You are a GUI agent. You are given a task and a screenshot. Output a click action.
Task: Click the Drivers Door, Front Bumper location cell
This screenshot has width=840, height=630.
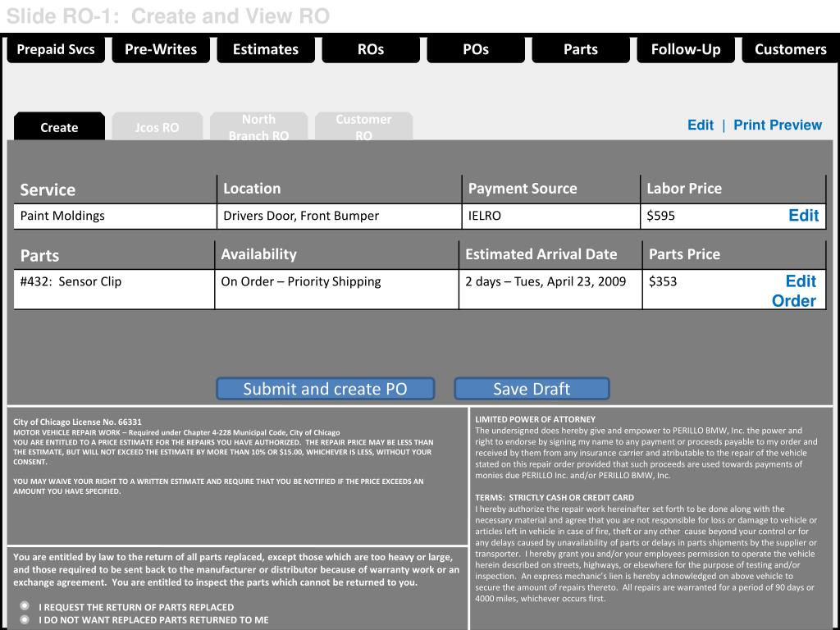(x=339, y=217)
